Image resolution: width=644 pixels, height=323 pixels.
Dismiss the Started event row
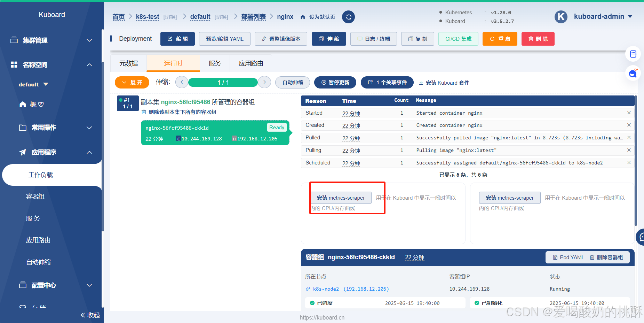[x=629, y=113]
